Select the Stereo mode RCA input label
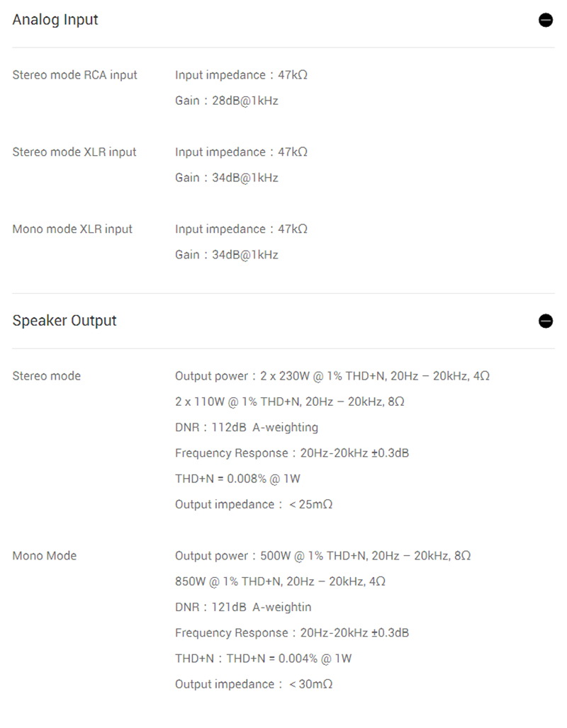 tap(75, 75)
